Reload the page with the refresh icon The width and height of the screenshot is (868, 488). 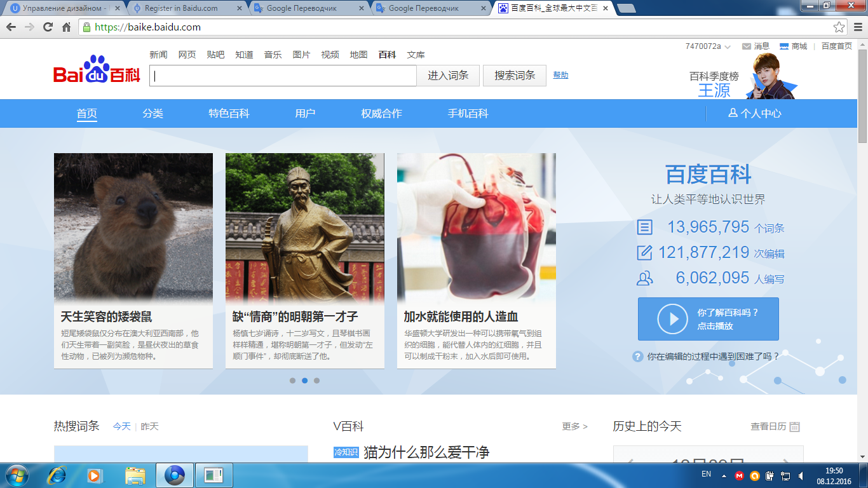tap(48, 27)
